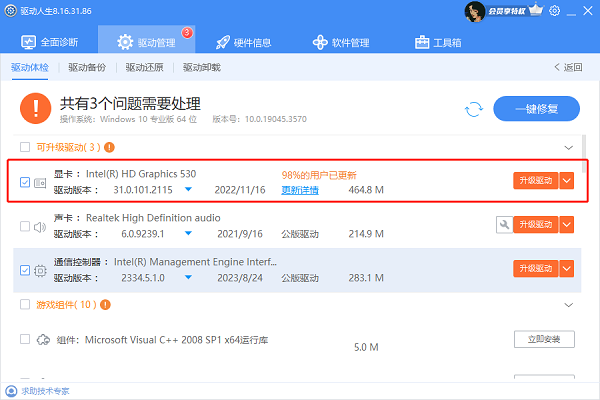600x400 pixels.
Task: Open version dropdown for 31.0.101.2115
Action: coord(188,189)
